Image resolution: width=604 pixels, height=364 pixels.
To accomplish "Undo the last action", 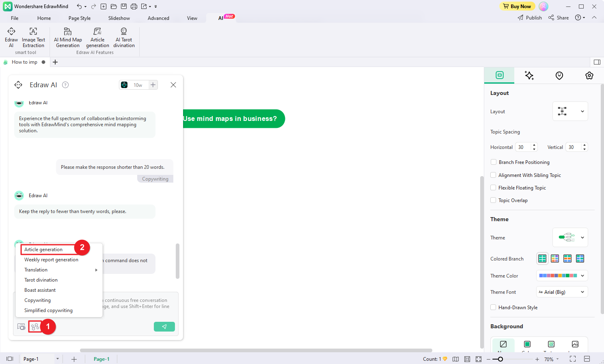I will point(80,6).
